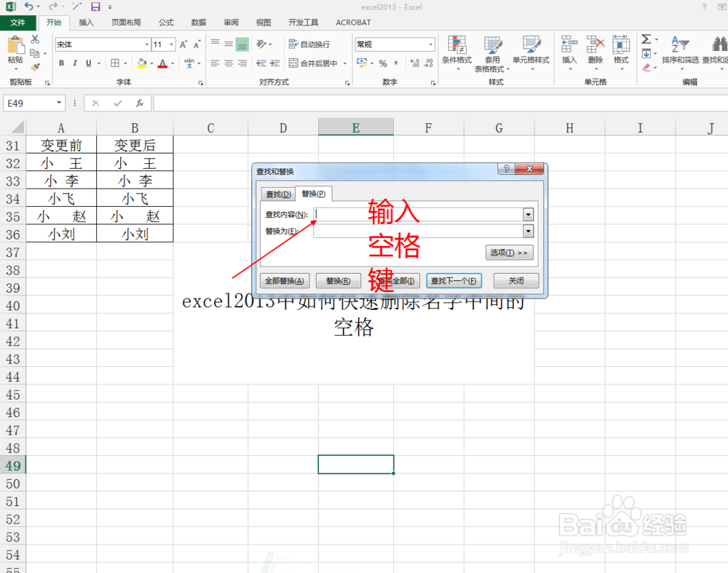Click the Save icon in quick access toolbar
This screenshot has width=728, height=573.
coord(95,7)
